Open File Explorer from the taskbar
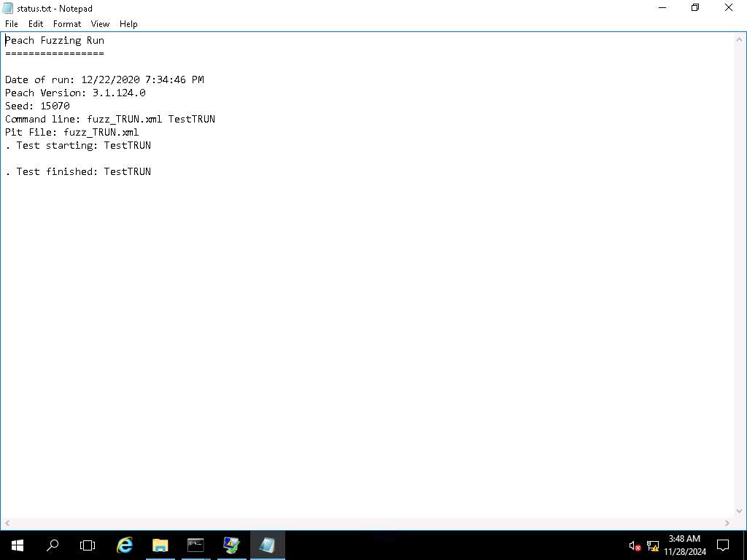Image resolution: width=747 pixels, height=560 pixels. point(160,545)
